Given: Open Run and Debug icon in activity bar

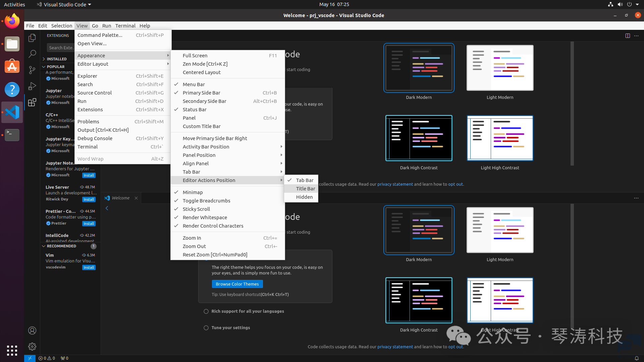Looking at the screenshot, I should pos(32,86).
